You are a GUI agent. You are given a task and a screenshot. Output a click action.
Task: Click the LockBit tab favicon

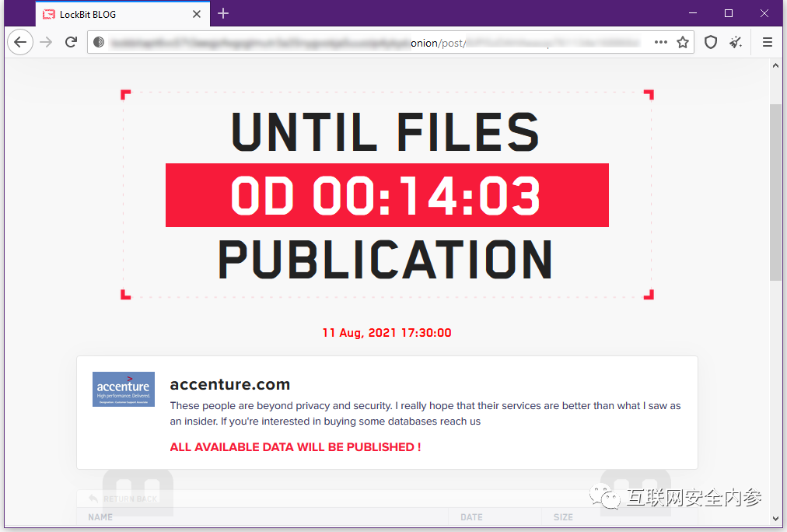(x=49, y=15)
